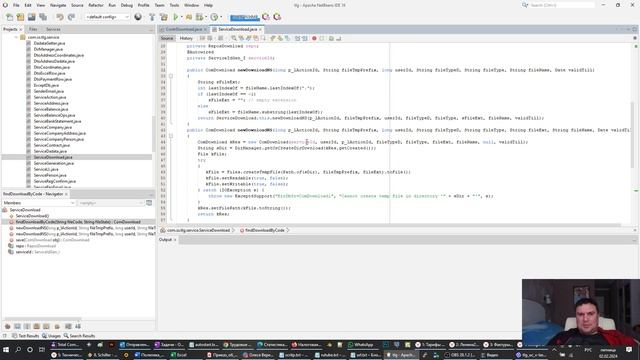The image size is (640, 360).
Task: Toggle Show Inherited Members in Navigator
Action: pos(7,327)
